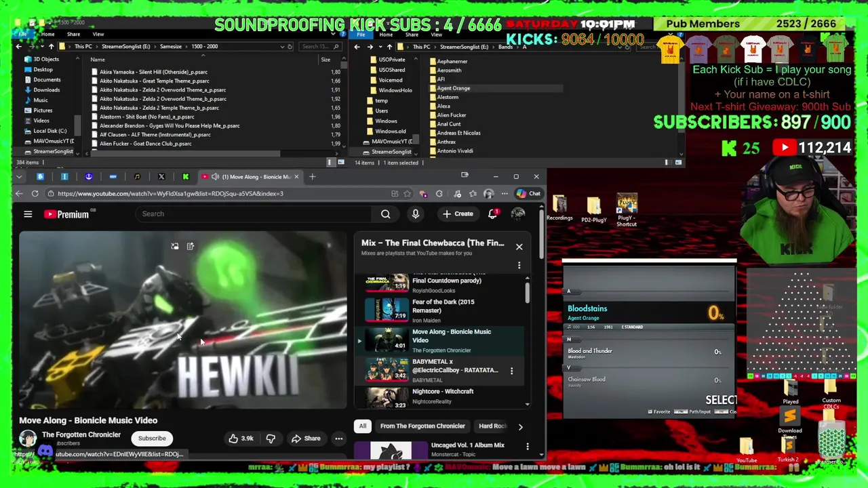868x488 pixels.
Task: Select Agent Orange folder in right Explorer
Action: 453,88
